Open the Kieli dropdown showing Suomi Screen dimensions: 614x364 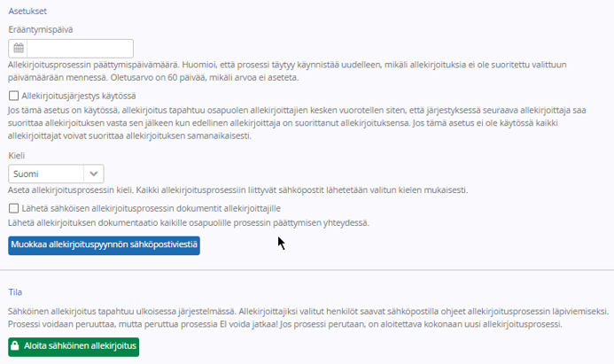56,174
